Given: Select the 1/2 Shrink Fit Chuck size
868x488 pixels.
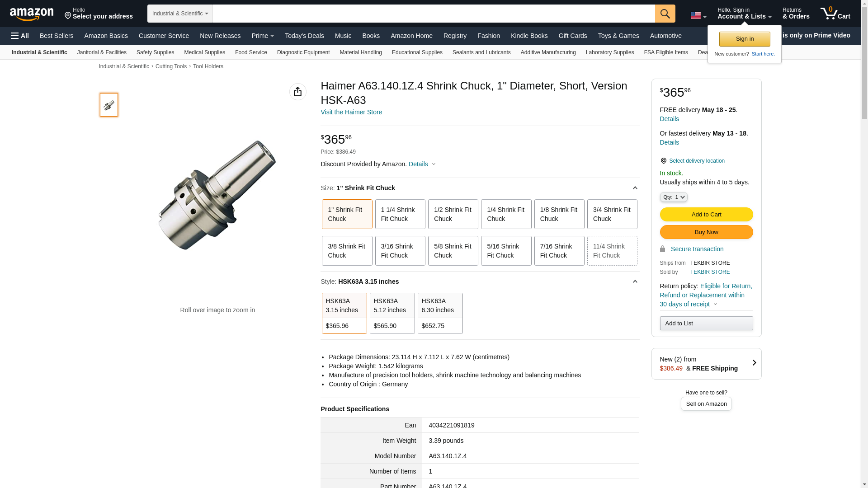Looking at the screenshot, I should (x=453, y=214).
